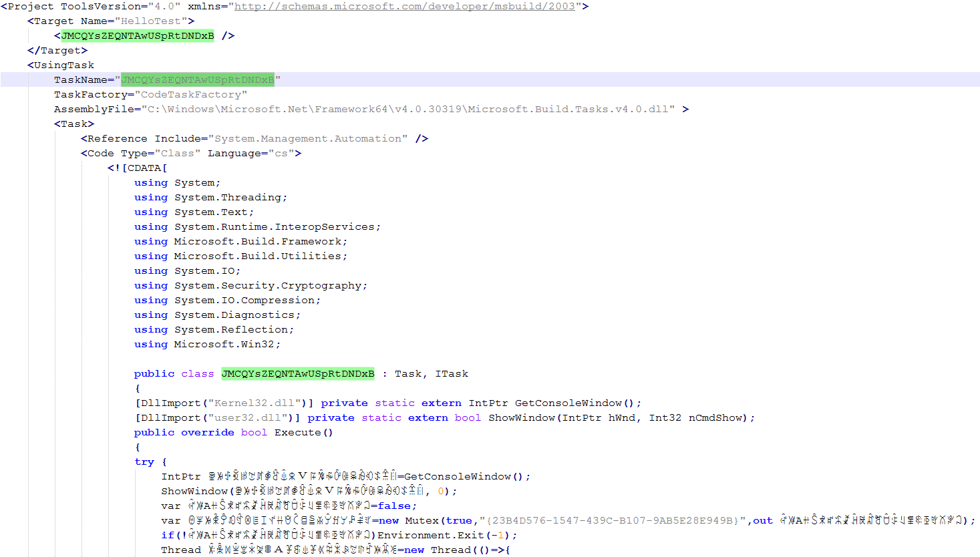Click the "using Microsoft.Build.Utilities;" line
This screenshot has height=557, width=980.
(240, 256)
